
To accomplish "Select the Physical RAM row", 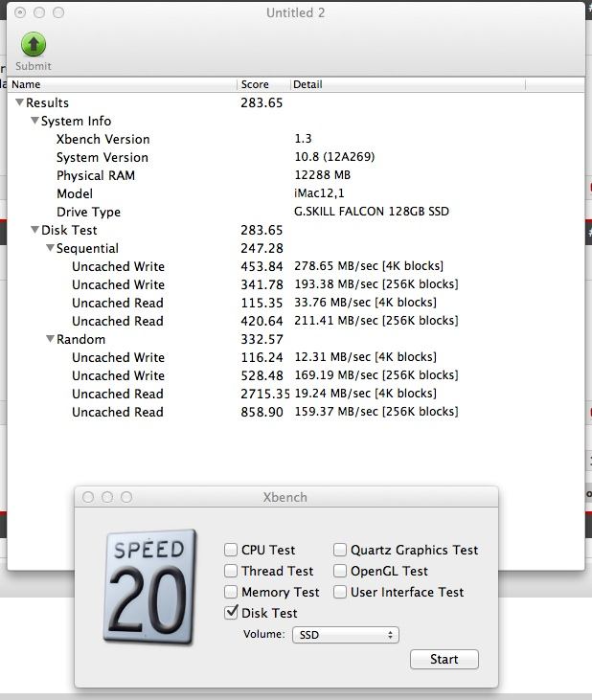I will pyautogui.click(x=296, y=175).
